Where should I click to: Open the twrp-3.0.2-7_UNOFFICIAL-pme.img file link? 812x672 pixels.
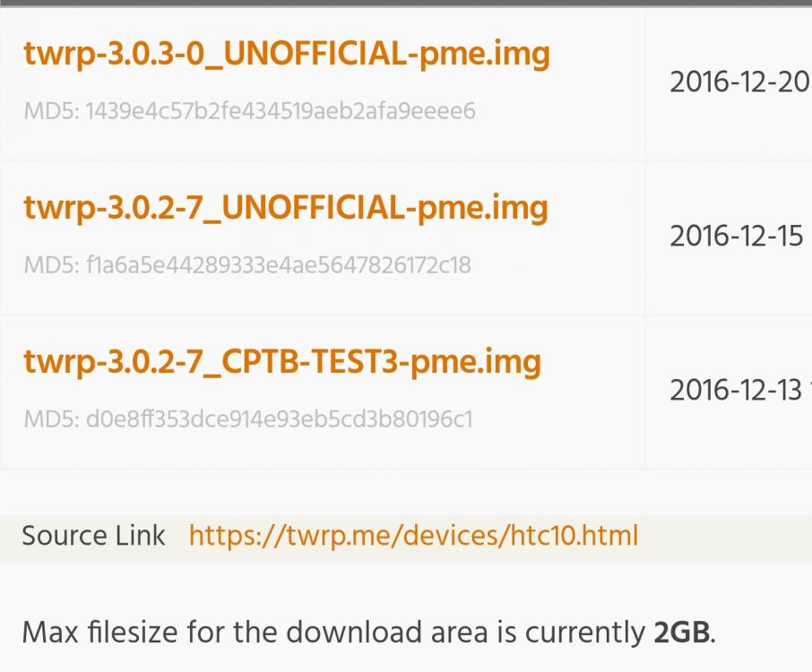[285, 207]
